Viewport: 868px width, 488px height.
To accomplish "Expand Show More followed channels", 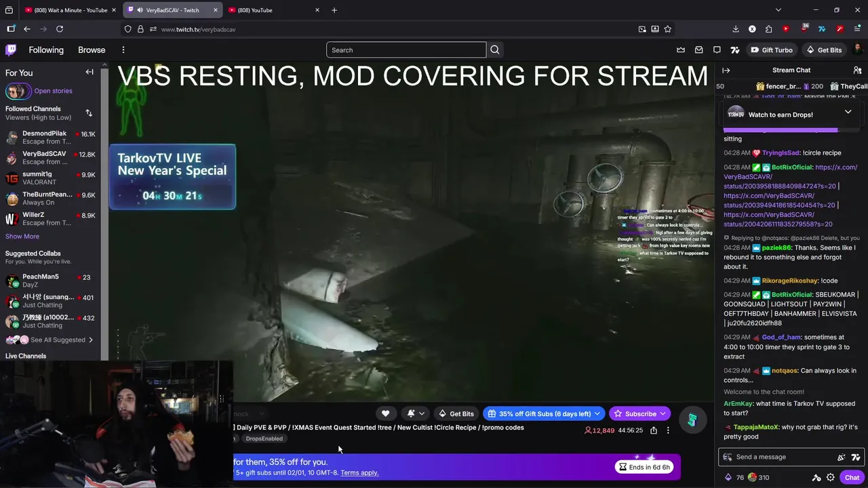I will click(22, 237).
